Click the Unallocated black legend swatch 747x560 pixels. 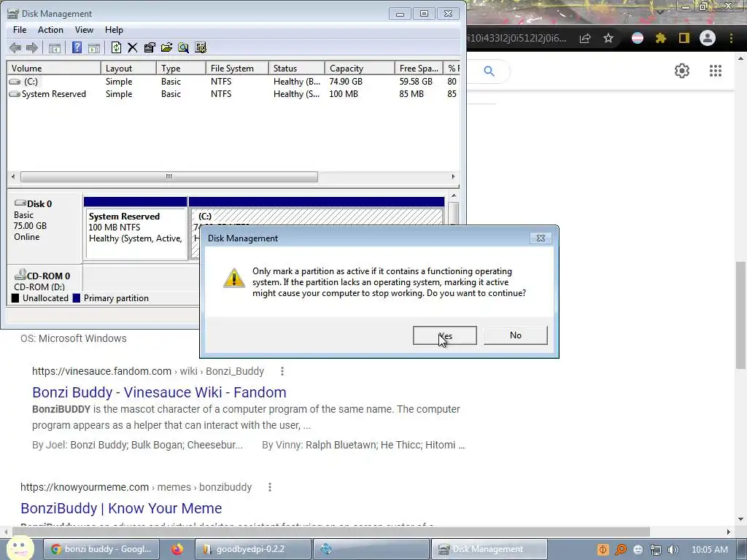click(15, 298)
